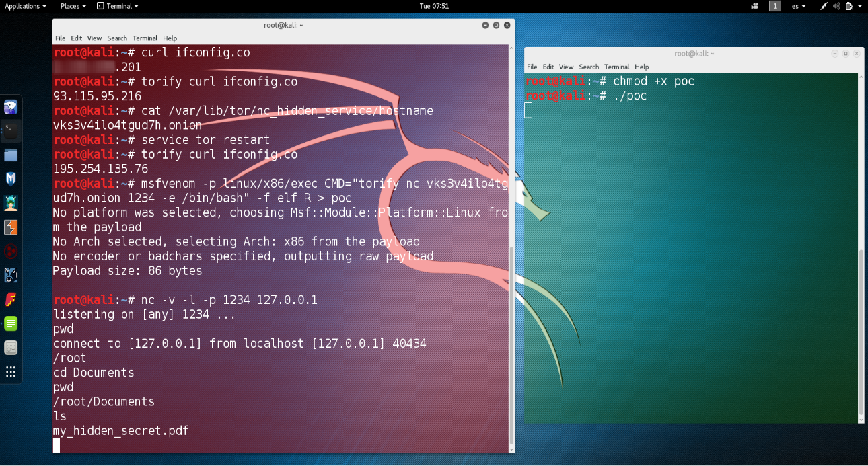Open Search menu in the red terminal window
Viewport: 868px width, 466px height.
pos(117,38)
